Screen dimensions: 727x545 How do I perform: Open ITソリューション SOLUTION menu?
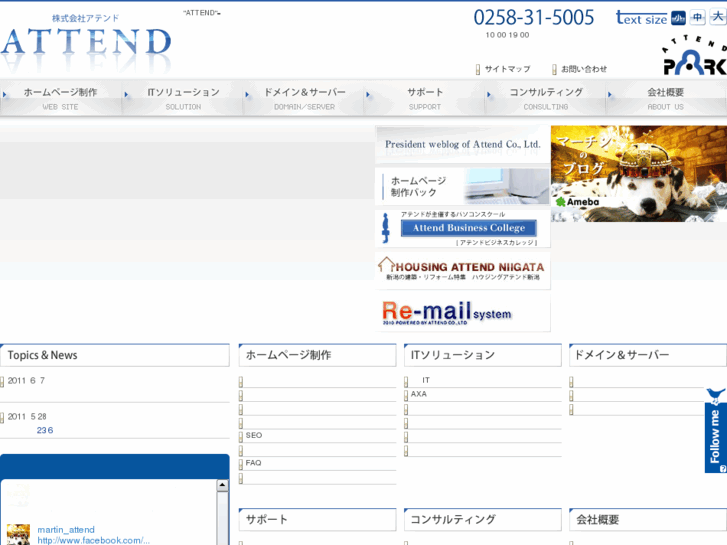click(x=183, y=98)
